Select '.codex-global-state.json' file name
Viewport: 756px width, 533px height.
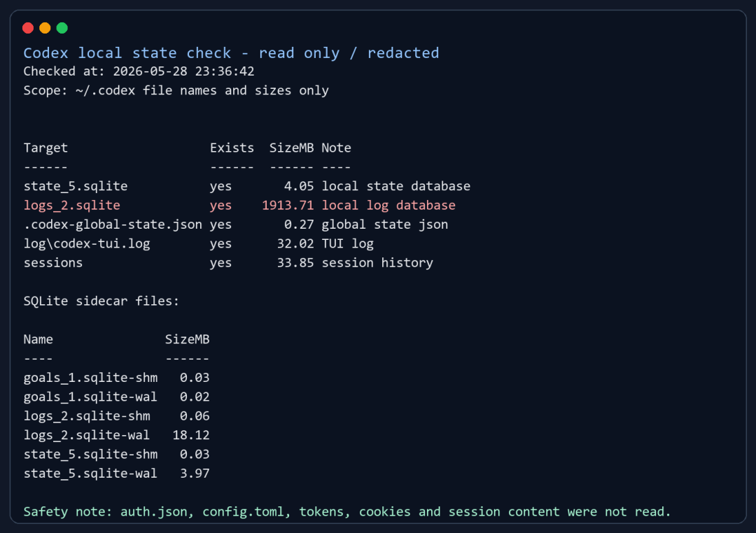113,225
